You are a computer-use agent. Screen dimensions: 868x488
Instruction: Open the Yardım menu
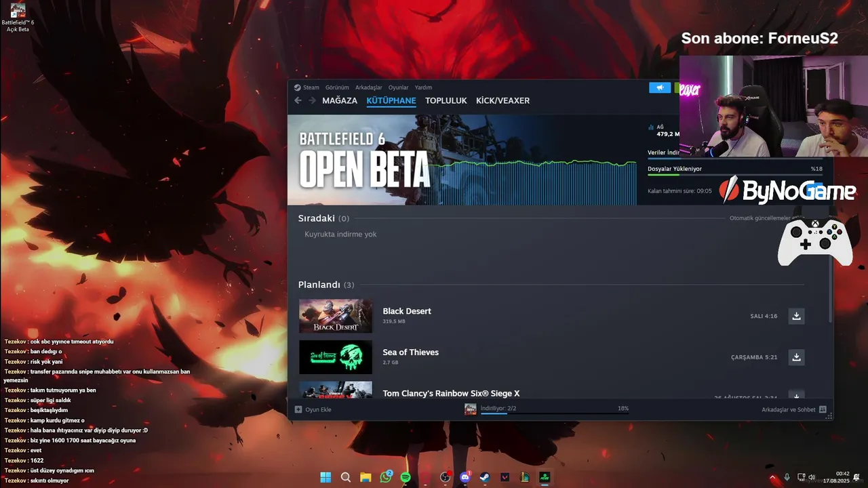click(x=423, y=87)
